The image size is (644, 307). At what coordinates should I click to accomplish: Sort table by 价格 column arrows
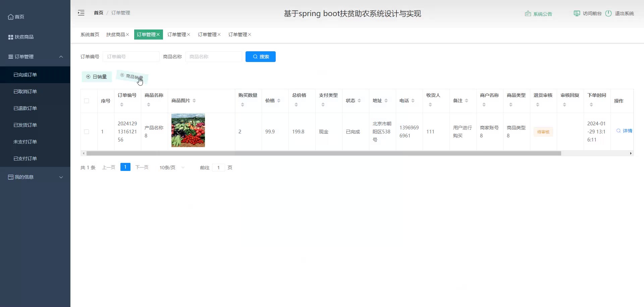[279, 101]
